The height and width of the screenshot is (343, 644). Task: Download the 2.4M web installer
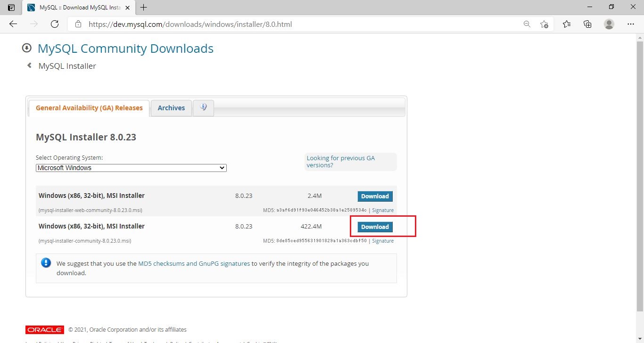375,196
